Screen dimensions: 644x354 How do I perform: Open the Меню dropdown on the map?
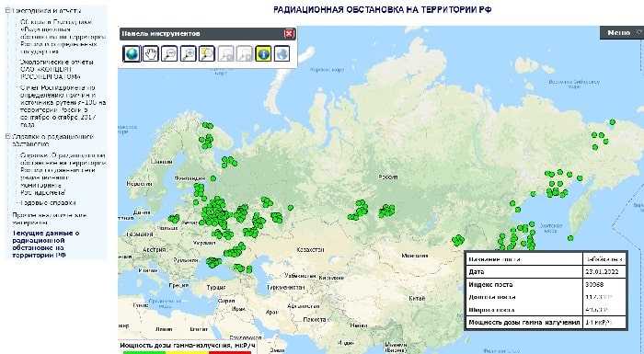pyautogui.click(x=622, y=33)
